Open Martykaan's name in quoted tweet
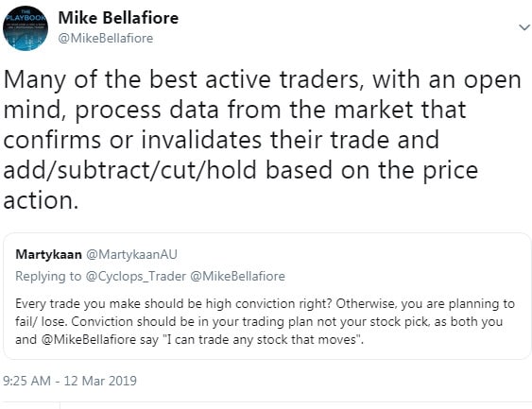Screen dimensions: 532x409 (48, 254)
